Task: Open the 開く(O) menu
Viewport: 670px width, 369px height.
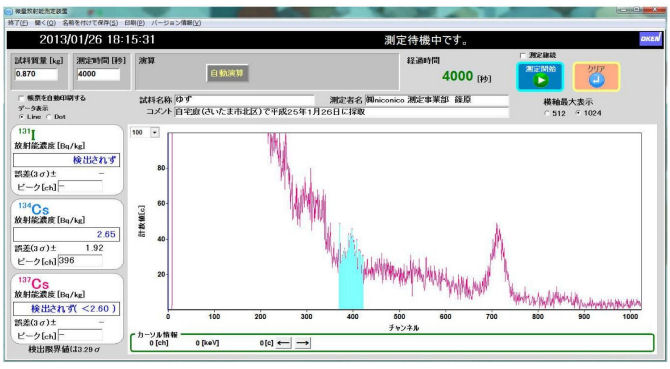Action: pyautogui.click(x=45, y=23)
